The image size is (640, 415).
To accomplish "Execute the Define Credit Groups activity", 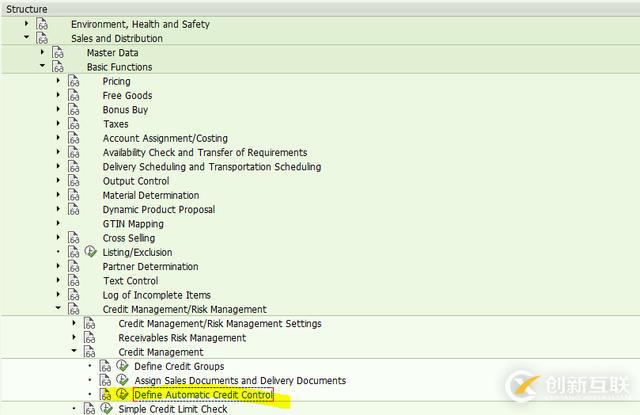I will [122, 366].
